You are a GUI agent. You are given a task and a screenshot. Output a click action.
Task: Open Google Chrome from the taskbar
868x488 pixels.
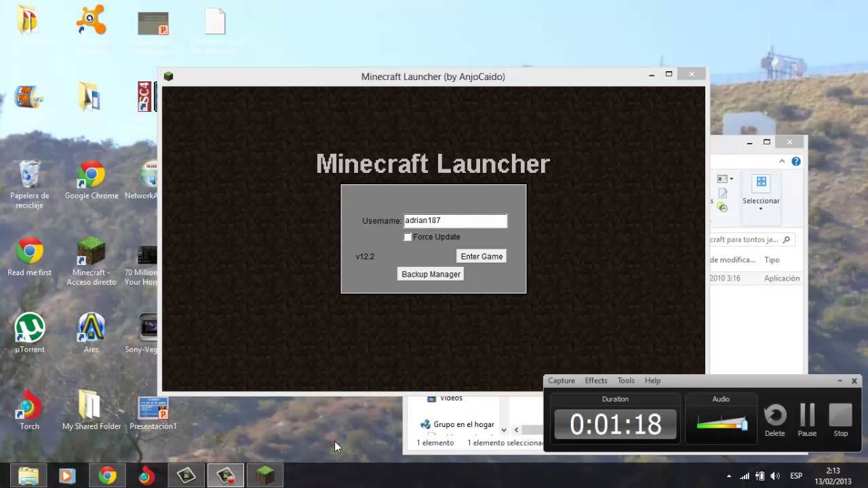point(106,476)
